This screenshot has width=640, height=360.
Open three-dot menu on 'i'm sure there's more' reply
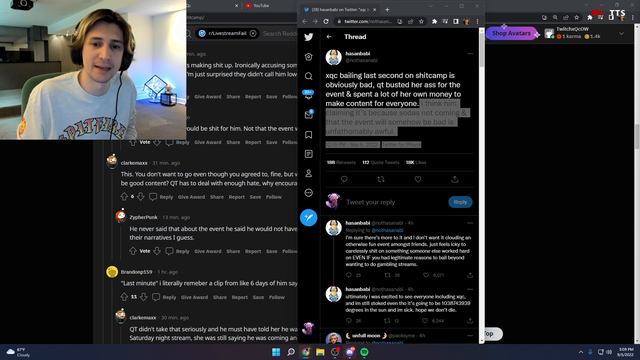click(470, 223)
